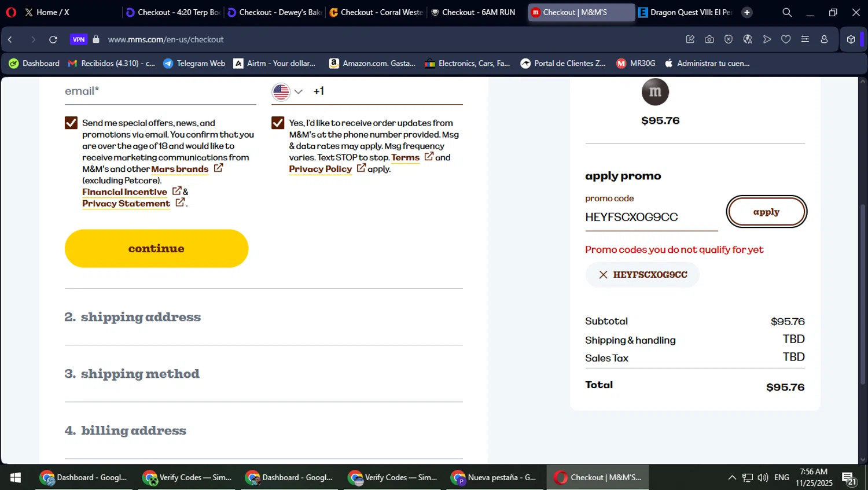The width and height of the screenshot is (868, 490).
Task: Switch to Checkout - Dewey's Bakery tab
Action: (275, 12)
